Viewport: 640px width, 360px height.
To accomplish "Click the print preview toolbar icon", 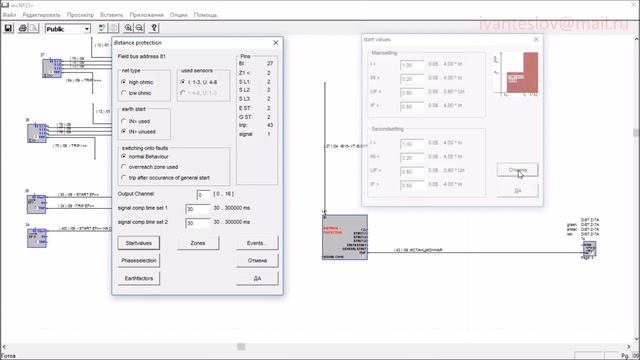I will [33, 28].
